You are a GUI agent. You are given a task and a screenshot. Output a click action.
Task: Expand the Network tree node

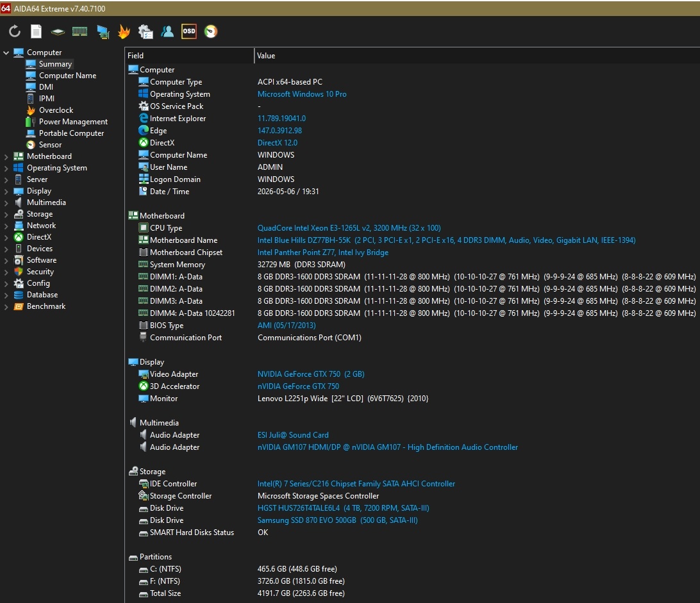click(x=6, y=226)
